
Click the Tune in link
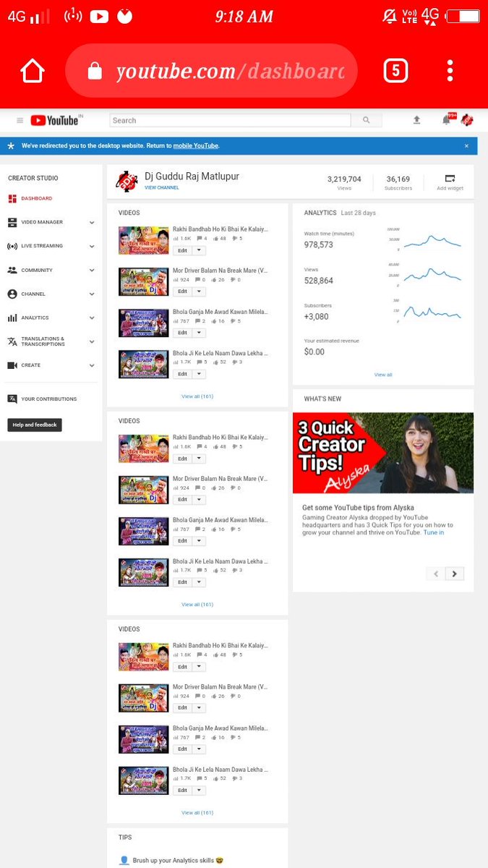click(x=434, y=532)
